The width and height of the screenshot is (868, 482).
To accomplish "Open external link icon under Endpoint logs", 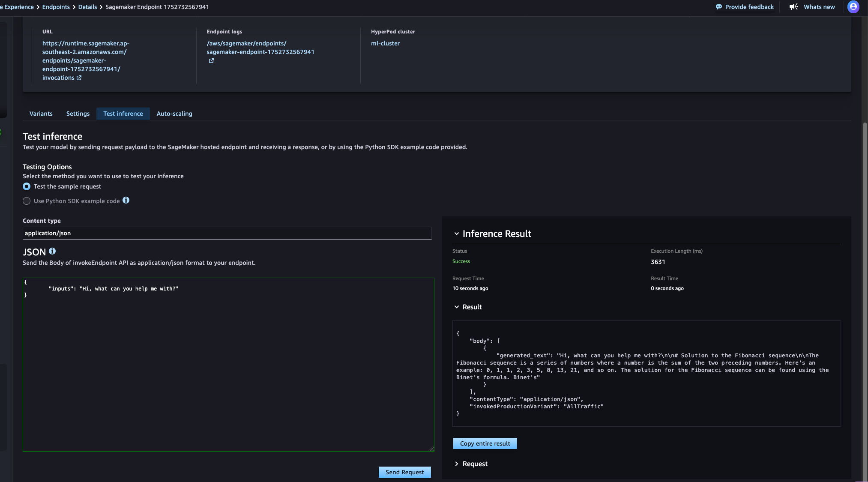I will [x=211, y=61].
